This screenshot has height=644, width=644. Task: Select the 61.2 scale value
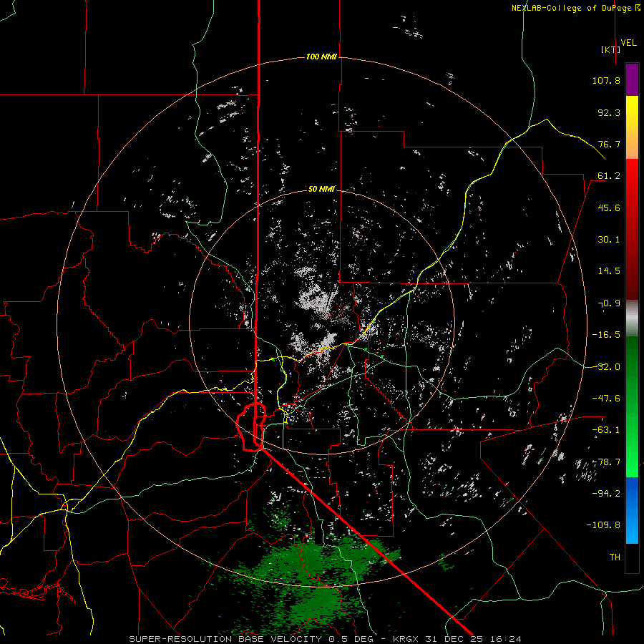609,176
